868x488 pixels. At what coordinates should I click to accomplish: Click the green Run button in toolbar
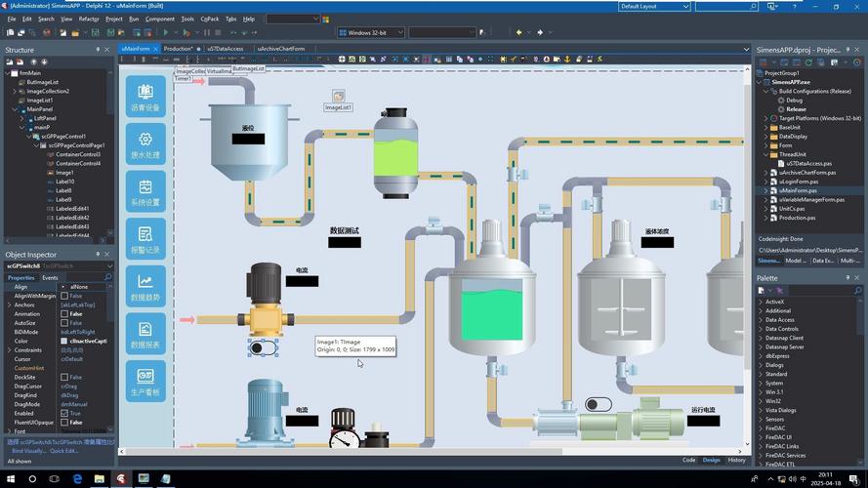[x=166, y=32]
